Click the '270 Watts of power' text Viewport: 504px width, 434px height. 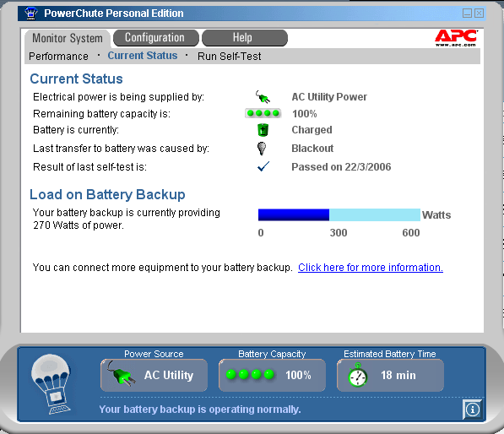click(x=79, y=225)
